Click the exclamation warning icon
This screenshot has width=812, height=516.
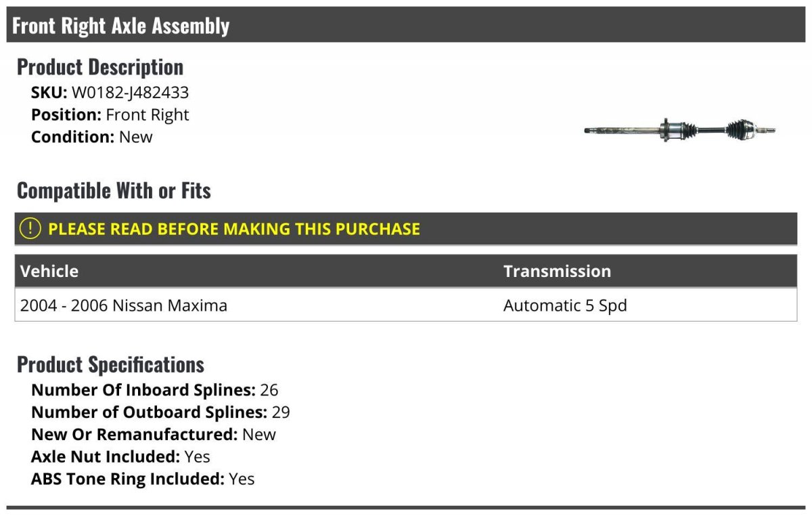(x=30, y=229)
